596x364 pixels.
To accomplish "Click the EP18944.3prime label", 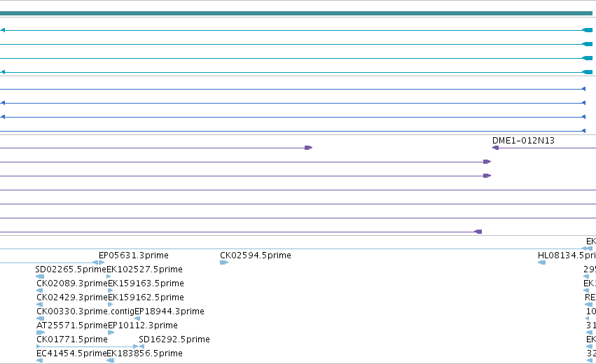I will pyautogui.click(x=169, y=311).
